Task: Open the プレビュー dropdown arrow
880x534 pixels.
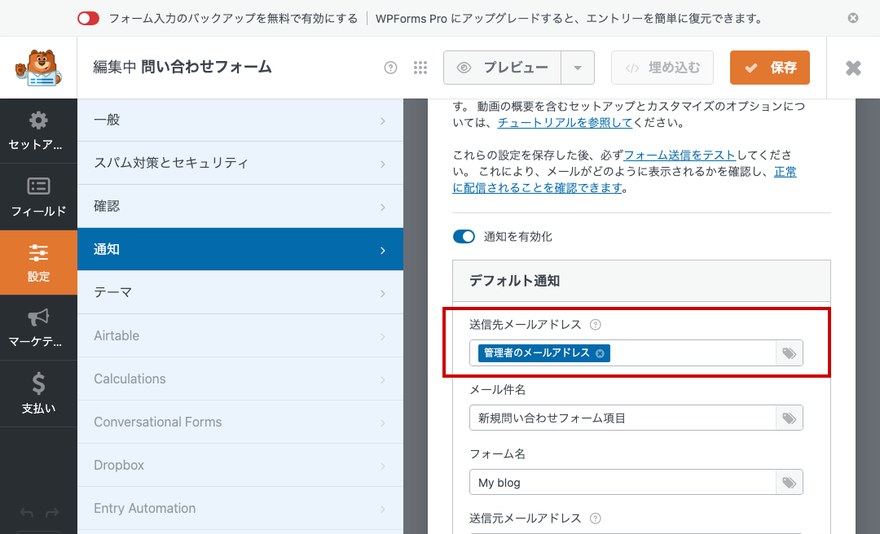Action: pos(578,68)
